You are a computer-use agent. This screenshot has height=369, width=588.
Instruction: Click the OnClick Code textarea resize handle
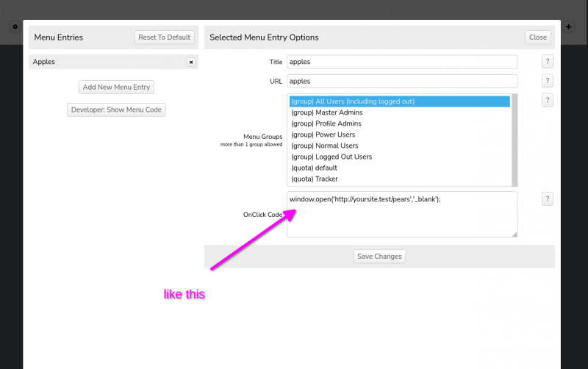click(514, 234)
